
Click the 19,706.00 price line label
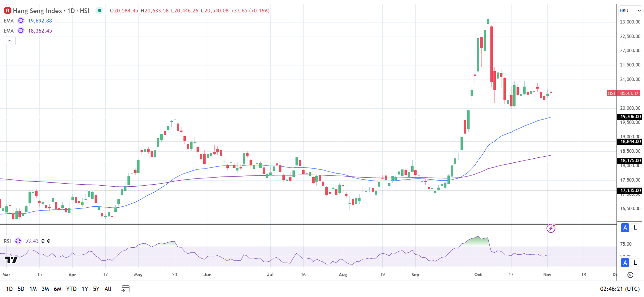pyautogui.click(x=630, y=117)
